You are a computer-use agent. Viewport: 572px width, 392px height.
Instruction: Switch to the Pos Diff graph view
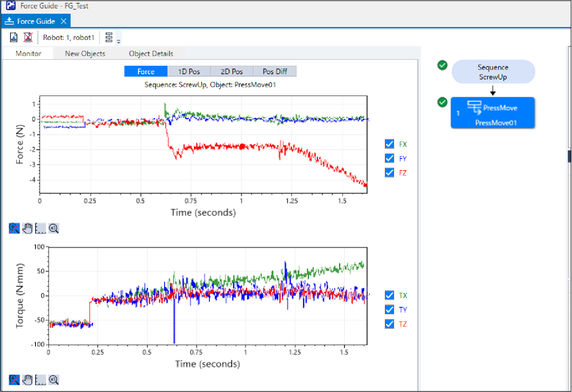tap(275, 71)
